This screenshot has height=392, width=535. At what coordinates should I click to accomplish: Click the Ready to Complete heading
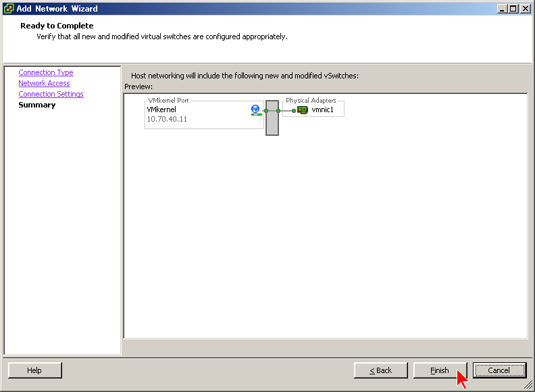57,26
